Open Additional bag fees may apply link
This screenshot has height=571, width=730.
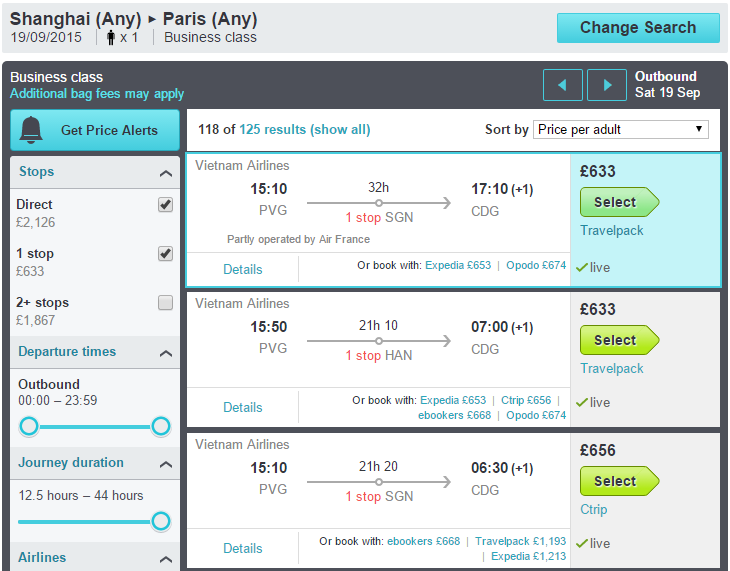coord(97,94)
